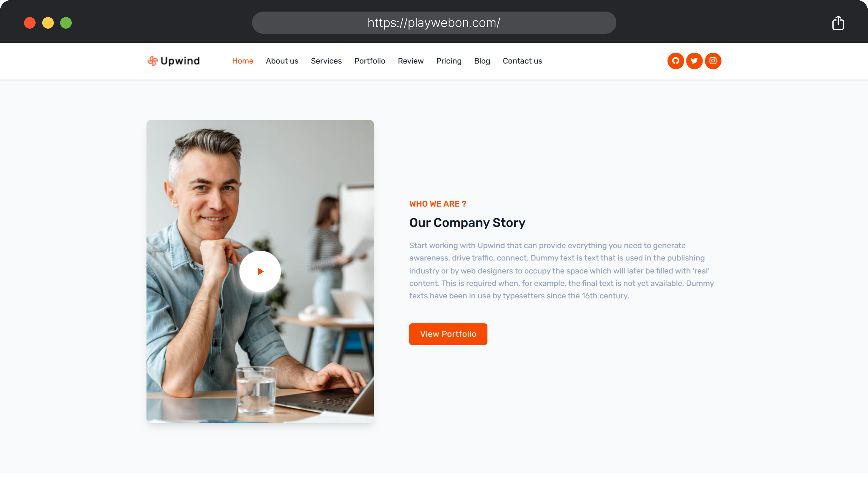
Task: Play the company story video
Action: (x=260, y=271)
